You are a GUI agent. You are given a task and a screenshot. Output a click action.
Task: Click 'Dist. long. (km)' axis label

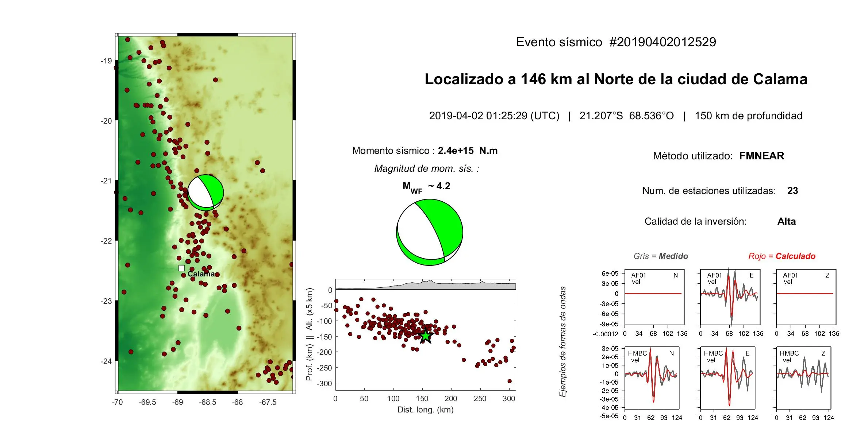425,410
